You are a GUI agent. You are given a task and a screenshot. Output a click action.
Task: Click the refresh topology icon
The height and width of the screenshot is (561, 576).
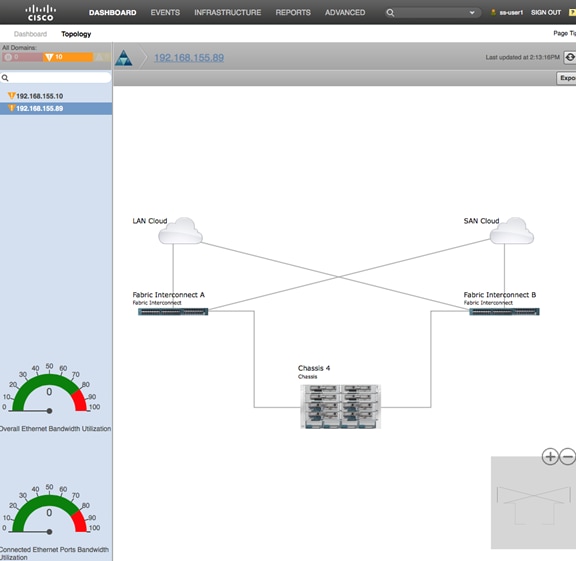(570, 57)
